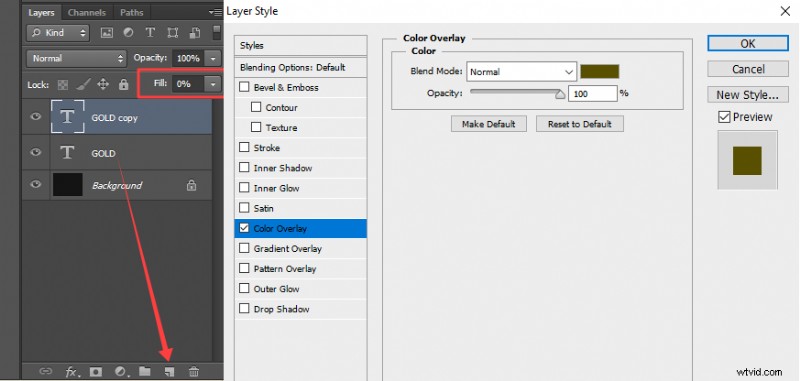
Task: Click the Delete layer trash icon
Action: (193, 371)
